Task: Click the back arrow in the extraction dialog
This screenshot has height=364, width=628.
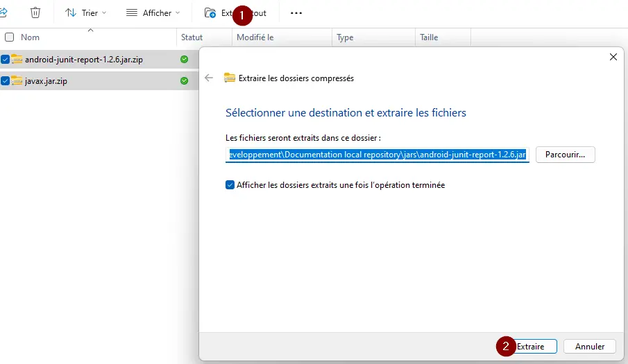Action: click(x=209, y=78)
